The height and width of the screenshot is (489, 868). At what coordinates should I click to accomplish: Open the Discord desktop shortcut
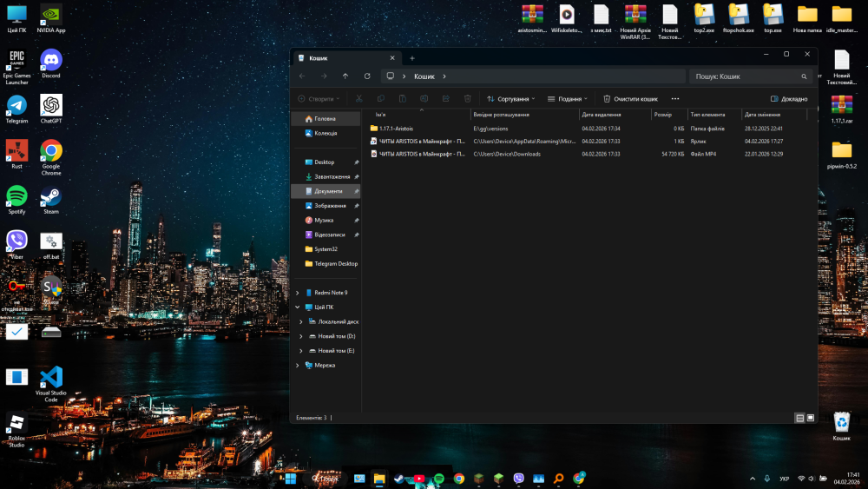tap(51, 63)
